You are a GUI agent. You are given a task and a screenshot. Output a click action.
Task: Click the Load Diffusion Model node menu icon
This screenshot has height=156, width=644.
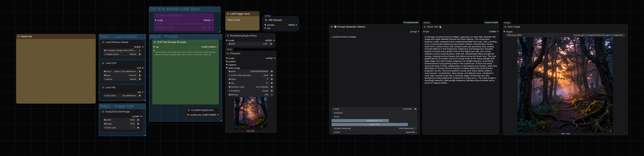pyautogui.click(x=103, y=42)
